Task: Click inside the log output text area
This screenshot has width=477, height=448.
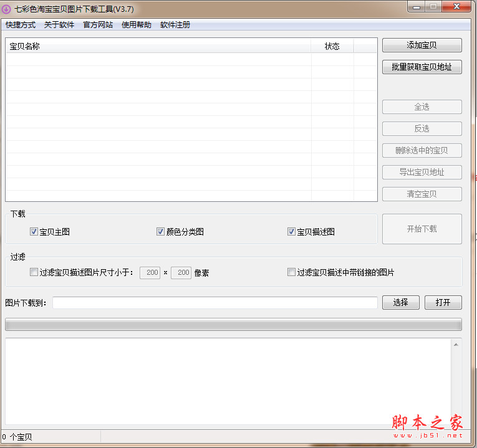Action: tap(228, 381)
